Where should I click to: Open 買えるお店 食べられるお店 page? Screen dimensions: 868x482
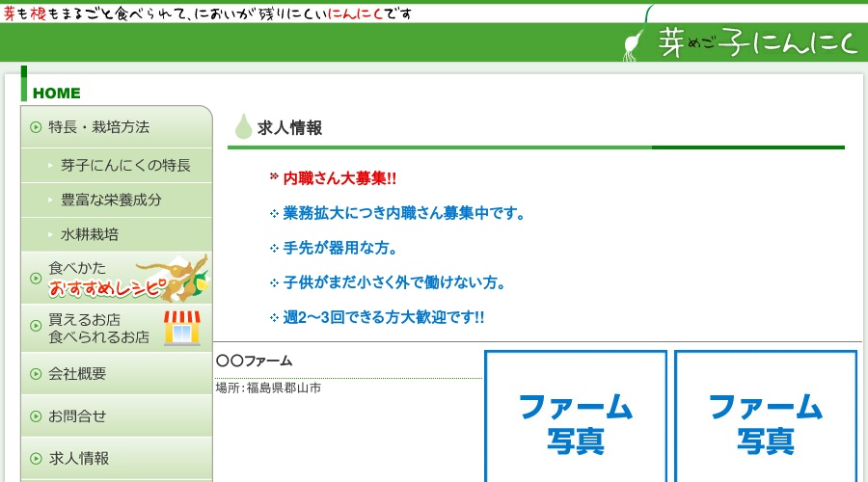point(98,329)
